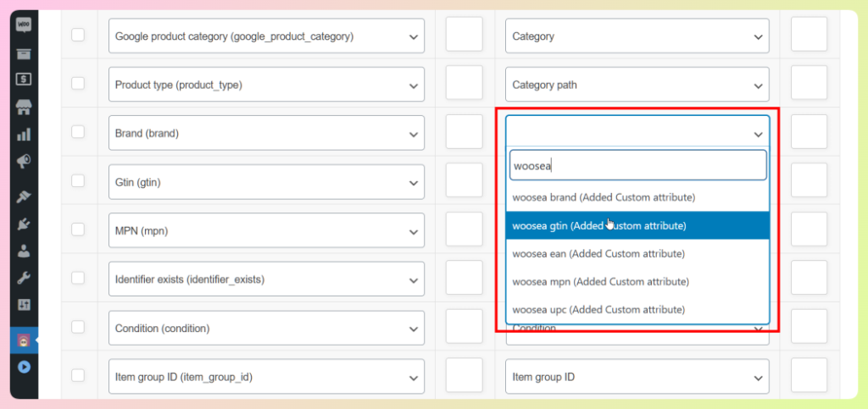Click prefix box in Google product category row
This screenshot has height=409, width=868.
coord(464,34)
